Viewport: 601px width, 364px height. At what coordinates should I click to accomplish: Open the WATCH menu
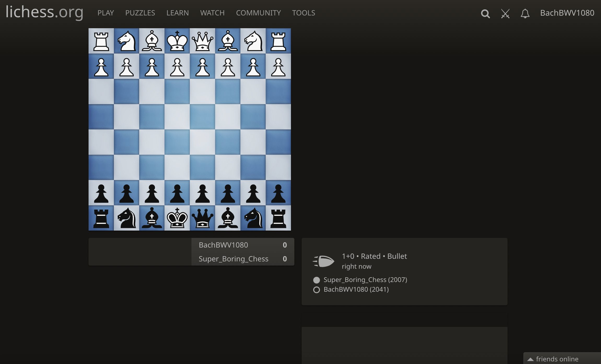(212, 13)
